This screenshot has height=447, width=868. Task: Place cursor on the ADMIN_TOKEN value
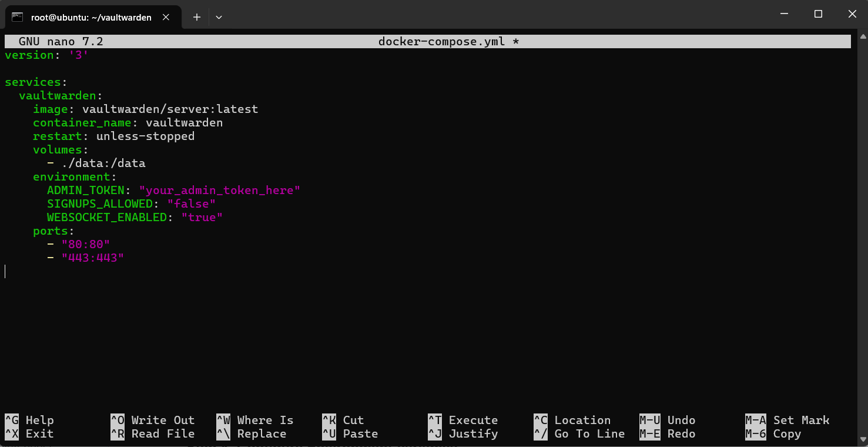(x=219, y=190)
